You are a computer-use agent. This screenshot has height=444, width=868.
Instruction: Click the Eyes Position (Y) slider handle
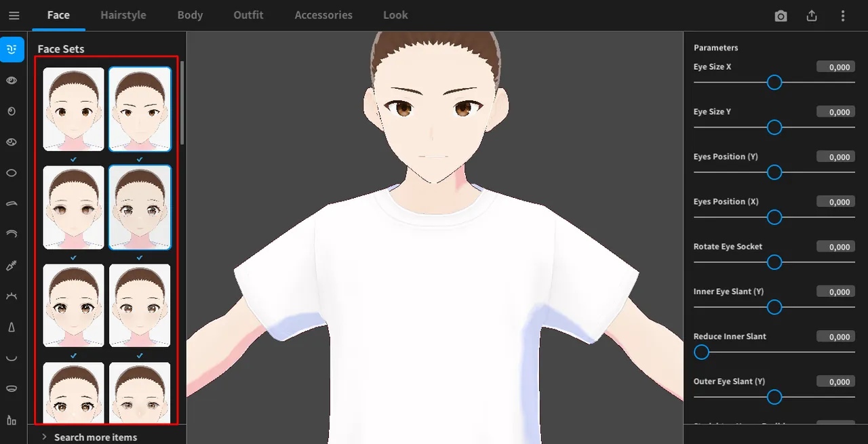[x=774, y=173]
